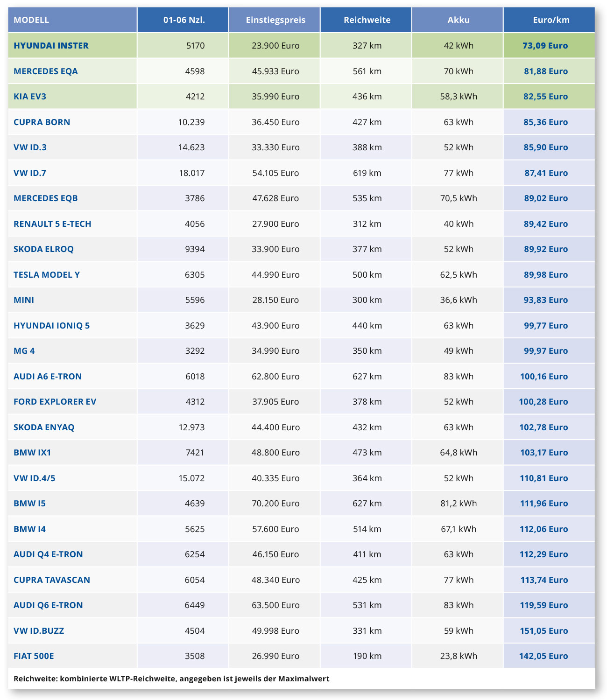This screenshot has height=700, width=607.
Task: Select the 151,05 Euro cell for ID.Buzz
Action: click(x=543, y=631)
